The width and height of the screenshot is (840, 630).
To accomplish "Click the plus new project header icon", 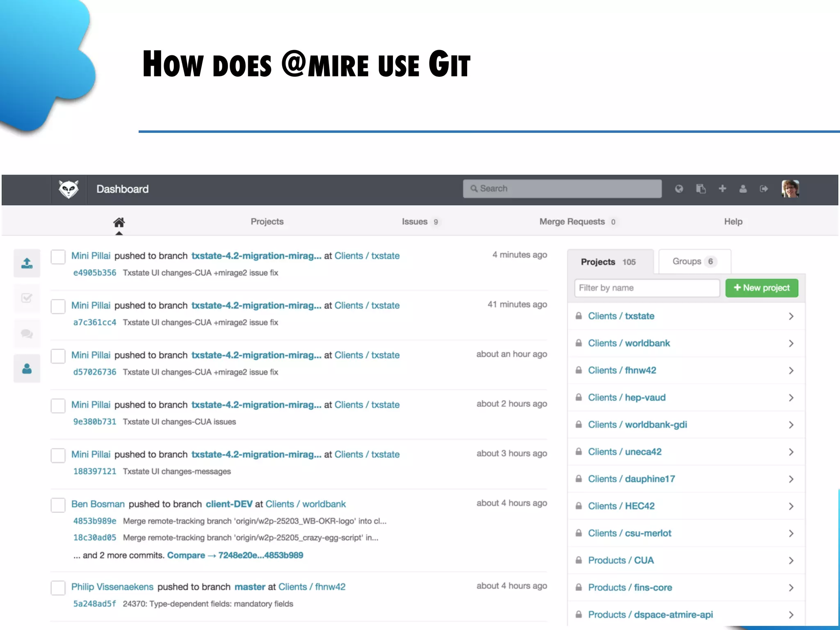I will (723, 189).
